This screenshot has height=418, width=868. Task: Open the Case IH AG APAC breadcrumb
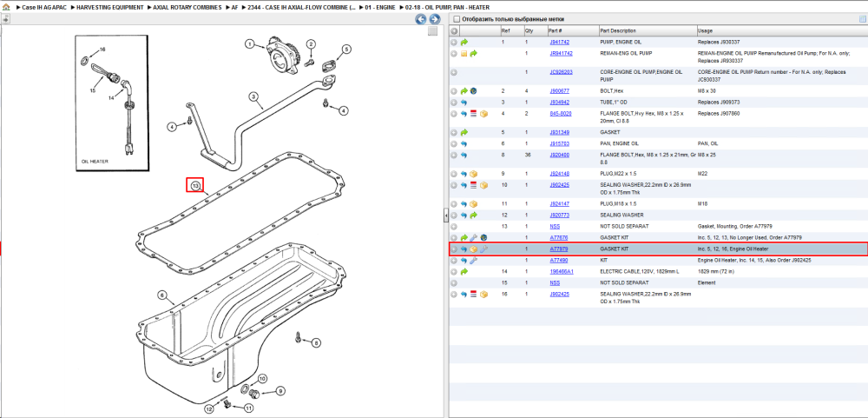(x=43, y=8)
